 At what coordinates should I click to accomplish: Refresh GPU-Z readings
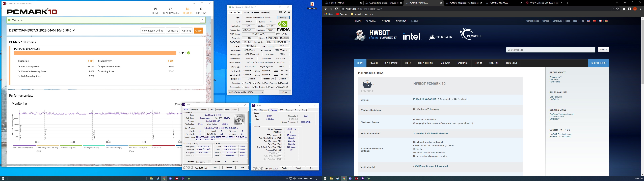coord(284,12)
